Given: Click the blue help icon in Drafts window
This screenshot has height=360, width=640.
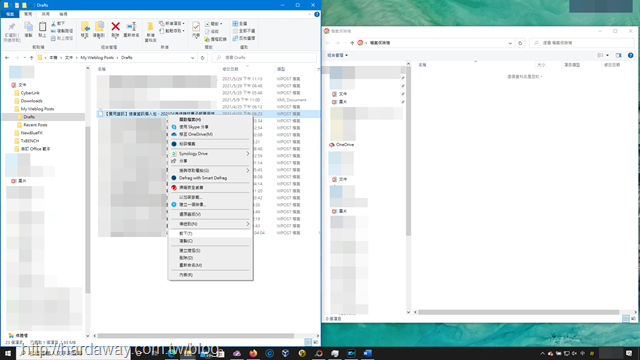Looking at the screenshot, I should click(317, 14).
